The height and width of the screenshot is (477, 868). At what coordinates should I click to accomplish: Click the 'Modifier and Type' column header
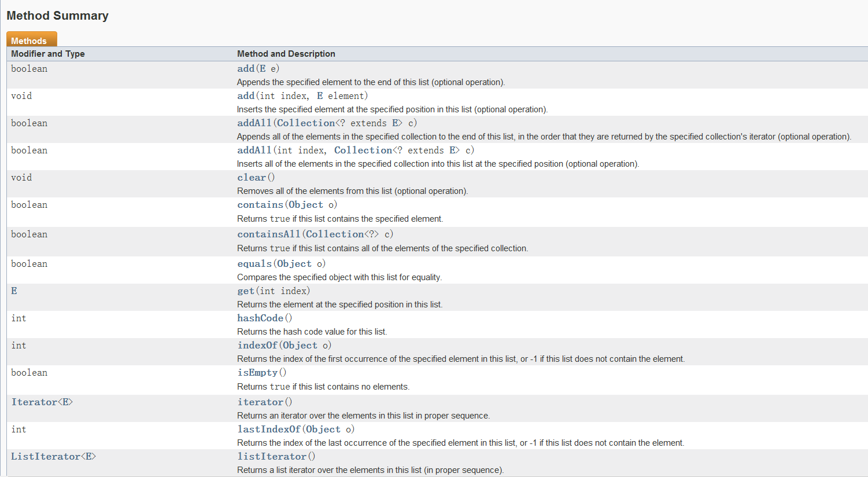pyautogui.click(x=48, y=54)
